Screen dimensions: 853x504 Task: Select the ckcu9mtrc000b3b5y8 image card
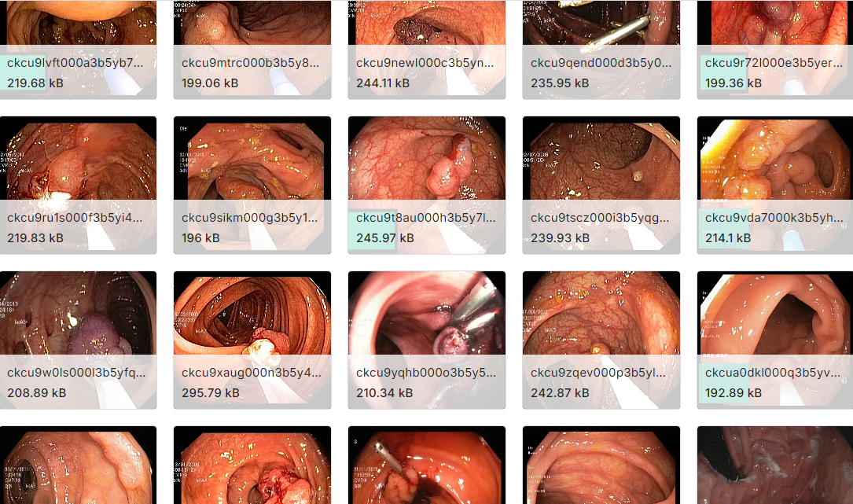(252, 49)
